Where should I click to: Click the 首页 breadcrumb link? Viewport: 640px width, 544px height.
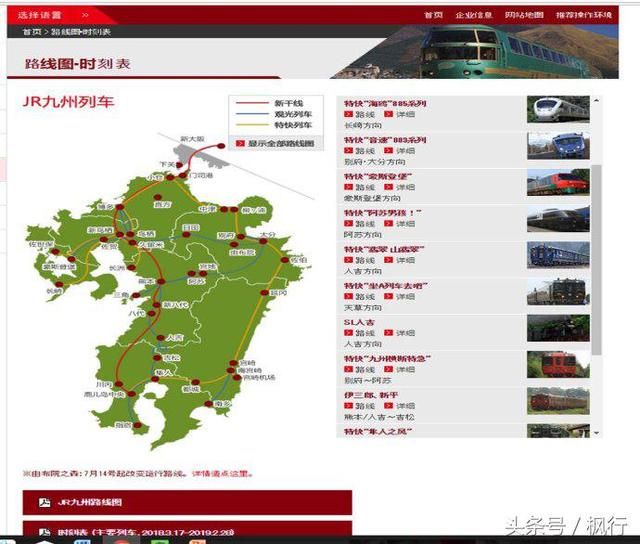tap(32, 31)
